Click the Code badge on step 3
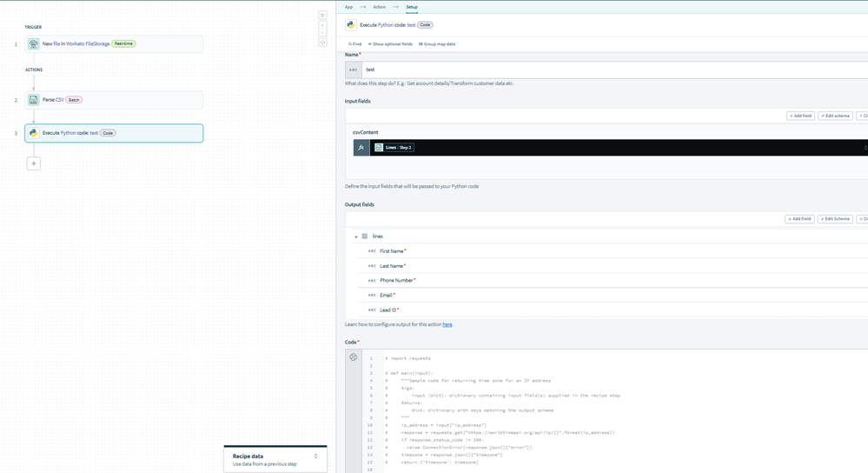The width and height of the screenshot is (868, 473). (x=108, y=133)
